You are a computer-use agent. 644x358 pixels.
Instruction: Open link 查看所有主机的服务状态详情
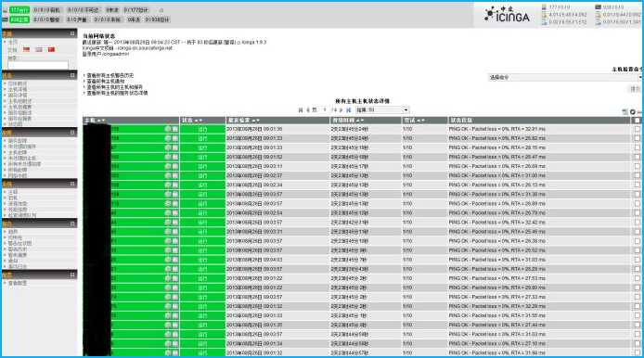117,93
